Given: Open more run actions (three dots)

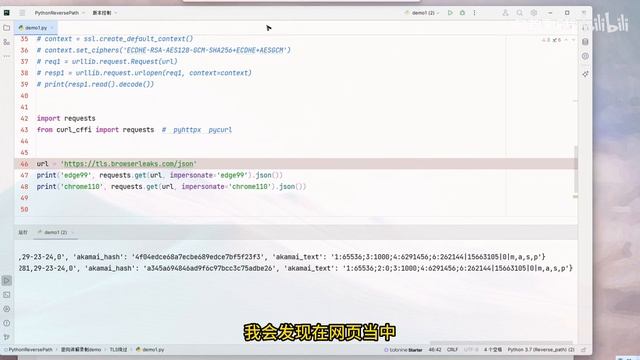Looking at the screenshot, I should [474, 13].
